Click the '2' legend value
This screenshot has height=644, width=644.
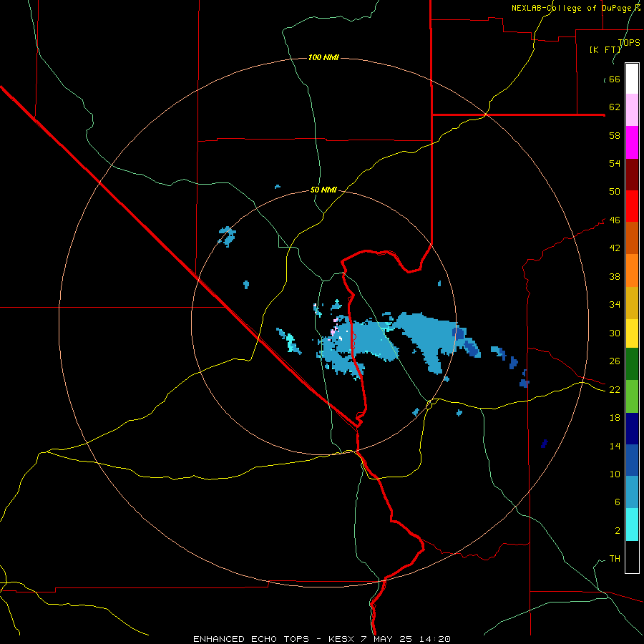pos(618,530)
